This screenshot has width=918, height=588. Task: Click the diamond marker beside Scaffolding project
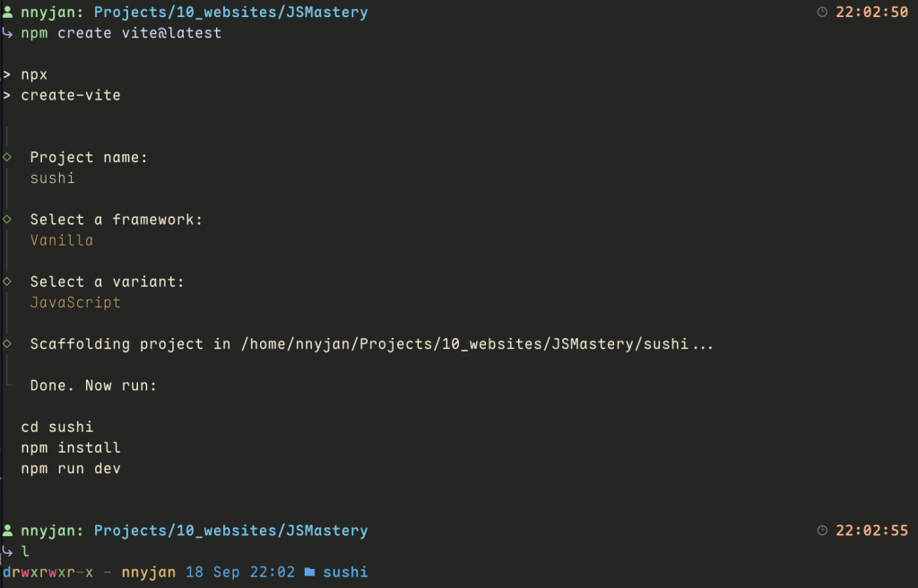[7, 343]
